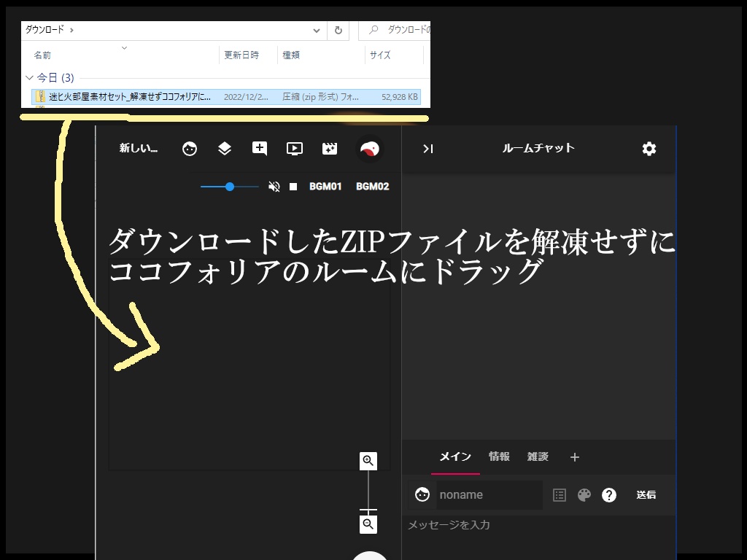Click the 圧縮 (zip 形式) type cell
The image size is (747, 560).
click(321, 97)
